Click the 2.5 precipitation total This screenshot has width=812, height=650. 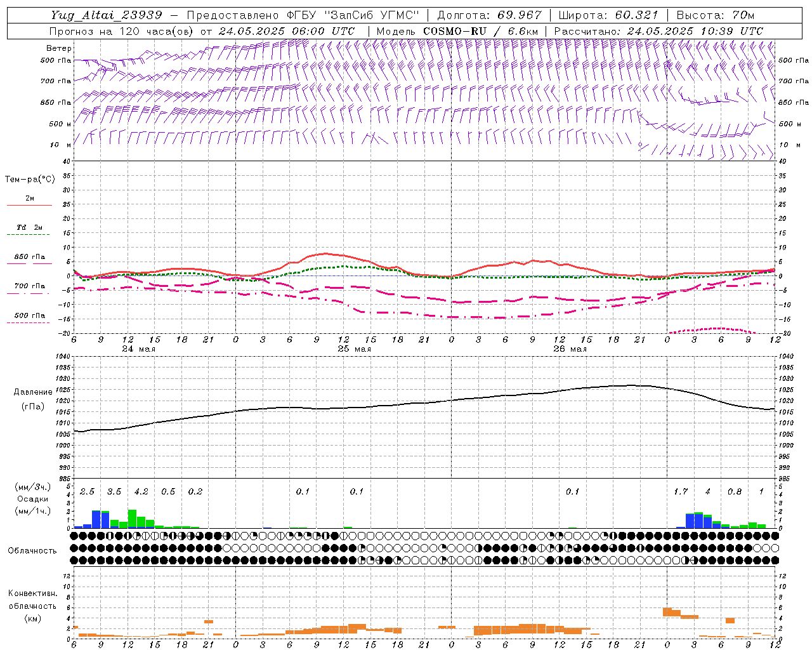click(x=87, y=491)
